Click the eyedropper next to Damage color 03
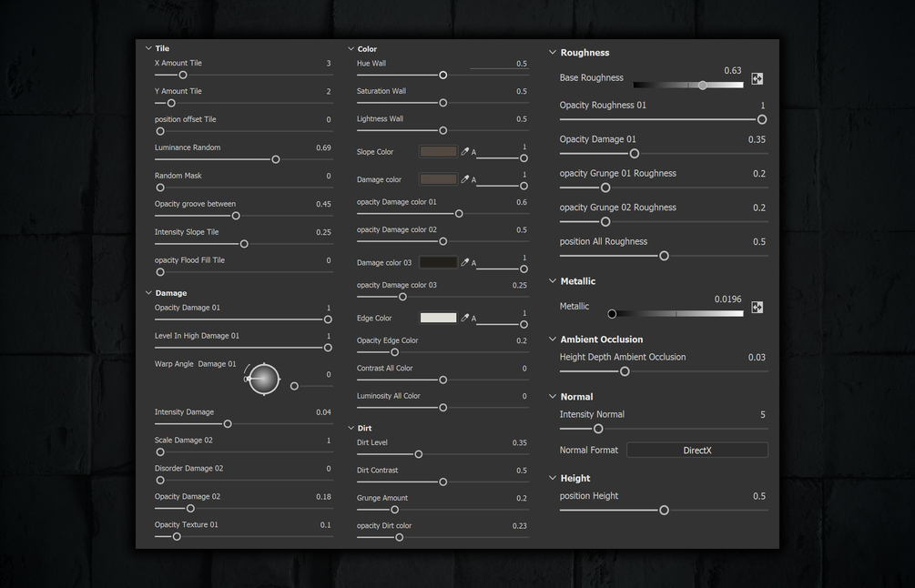This screenshot has width=915, height=588. click(x=465, y=262)
